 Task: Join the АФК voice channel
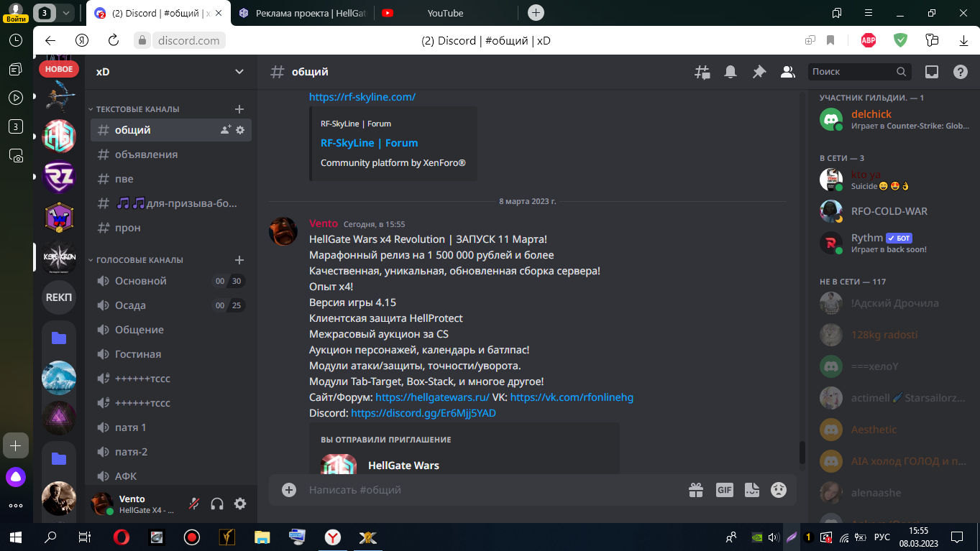(171, 476)
